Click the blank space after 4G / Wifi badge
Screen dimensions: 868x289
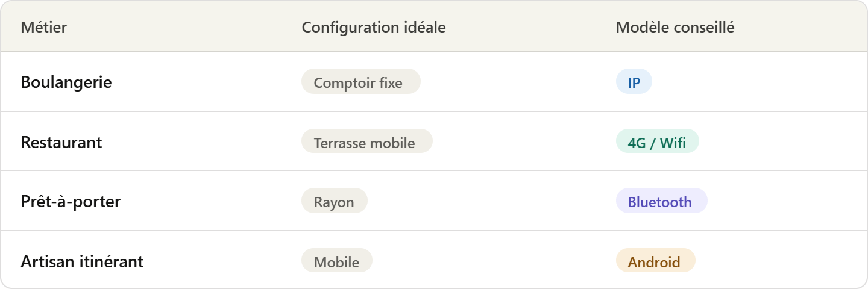[x=778, y=142]
